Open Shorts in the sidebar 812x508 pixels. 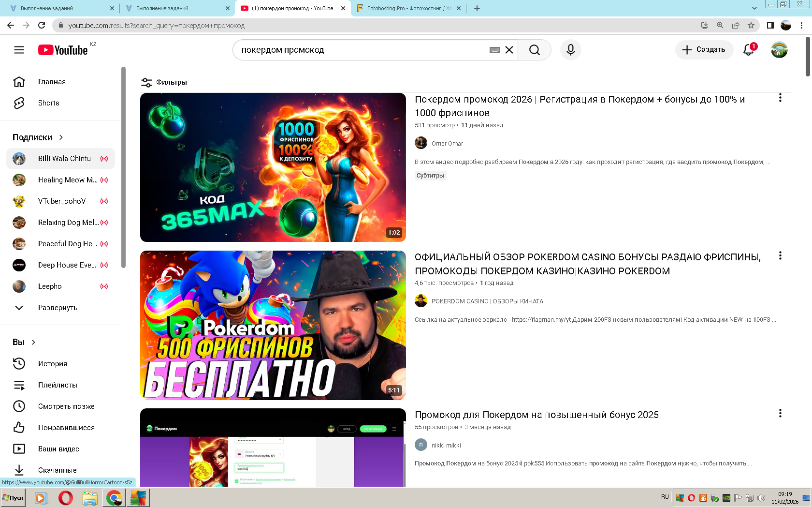pos(61,103)
